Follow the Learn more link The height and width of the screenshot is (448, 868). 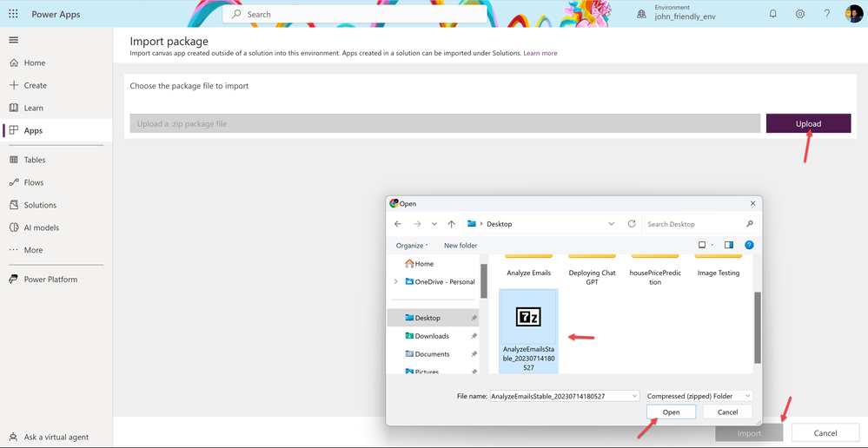[540, 53]
